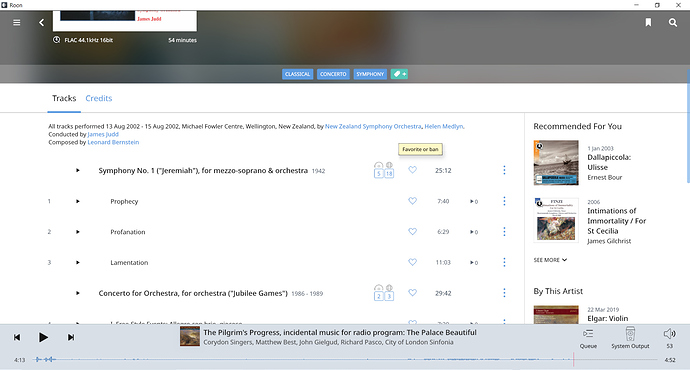This screenshot has height=370, width=690.
Task: Favorite Symphony No. 1 Jeremiah heart
Action: click(412, 170)
